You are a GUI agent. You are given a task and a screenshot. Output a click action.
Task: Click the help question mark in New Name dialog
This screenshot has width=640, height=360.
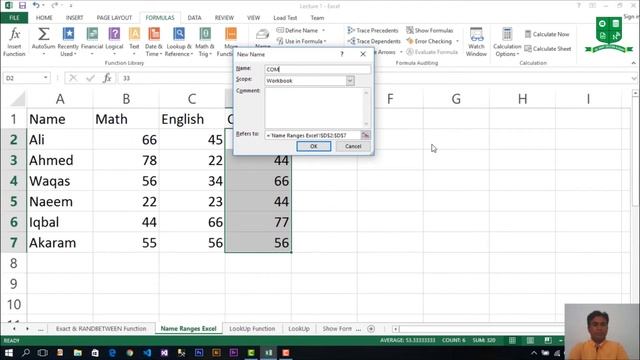(x=342, y=54)
